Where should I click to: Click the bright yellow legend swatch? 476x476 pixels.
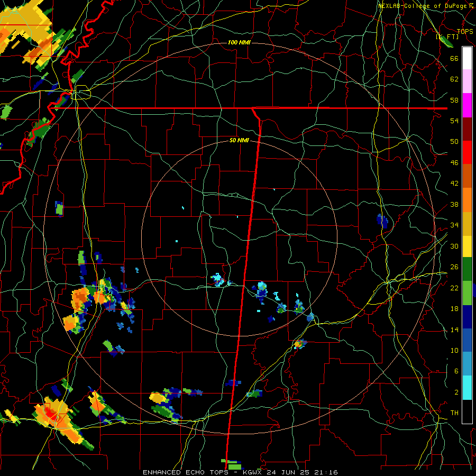[x=467, y=246]
